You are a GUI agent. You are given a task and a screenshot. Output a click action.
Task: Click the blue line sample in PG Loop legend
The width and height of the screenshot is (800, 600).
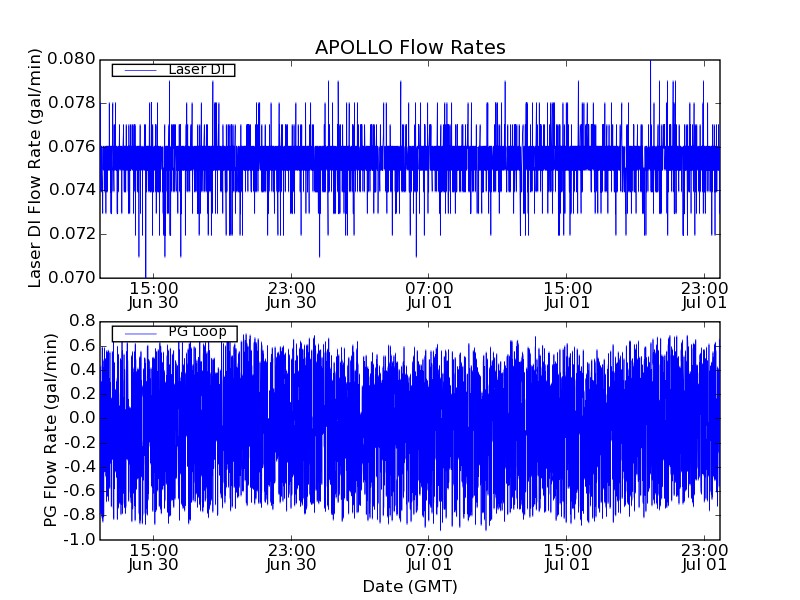[x=140, y=334]
